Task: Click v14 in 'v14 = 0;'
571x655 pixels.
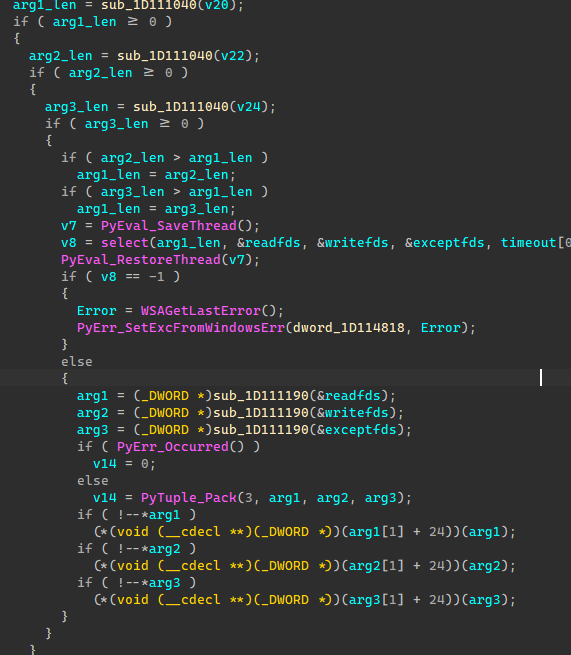Action: coord(105,464)
